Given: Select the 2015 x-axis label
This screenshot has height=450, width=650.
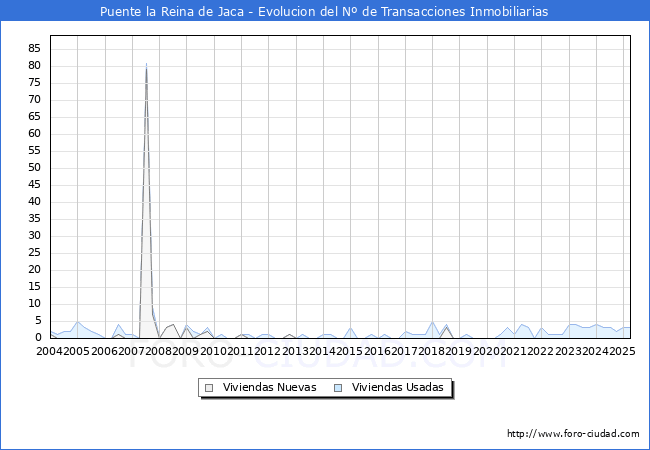Looking at the screenshot, I should (349, 351).
